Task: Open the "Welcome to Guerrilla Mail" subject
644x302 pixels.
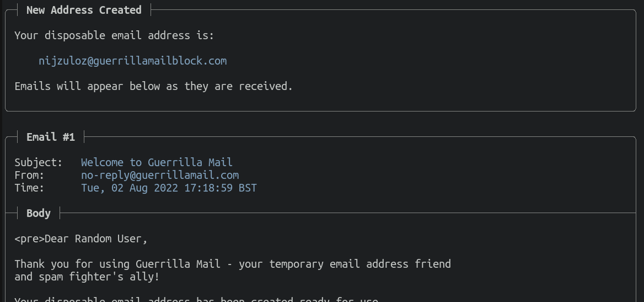Action: tap(157, 162)
